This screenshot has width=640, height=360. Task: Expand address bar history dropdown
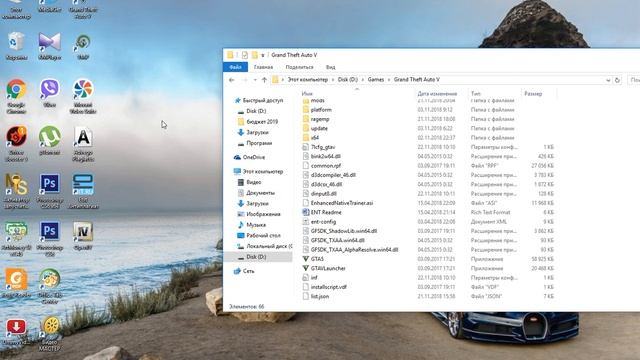608,80
